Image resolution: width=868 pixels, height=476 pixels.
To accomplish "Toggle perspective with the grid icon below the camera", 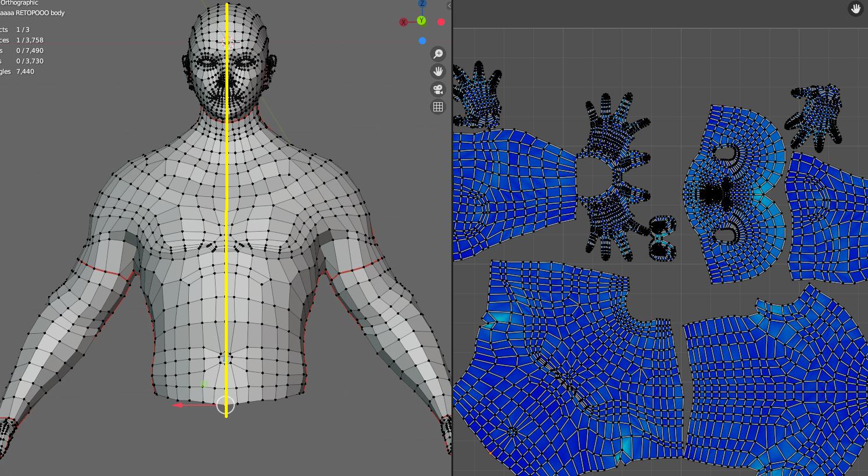I will coord(437,106).
